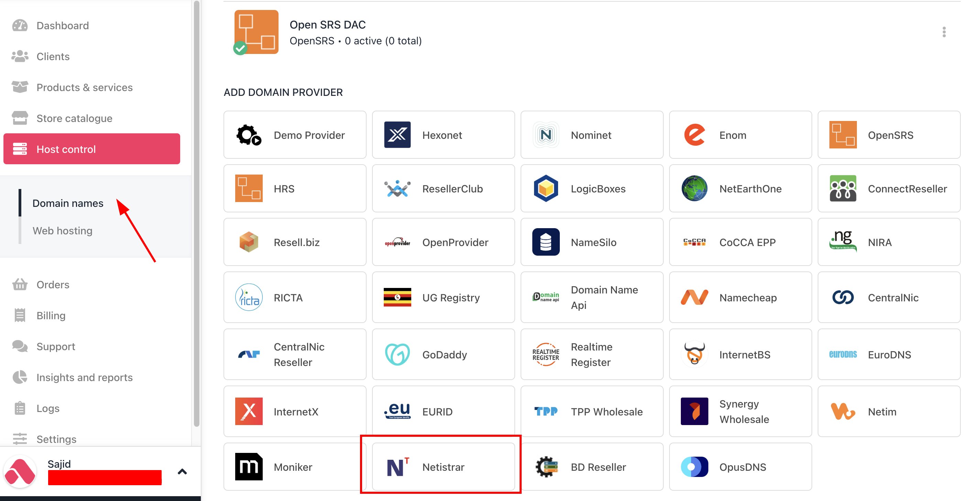Click the Support chat bubbles icon
Viewport: 980px width, 501px height.
click(x=20, y=346)
